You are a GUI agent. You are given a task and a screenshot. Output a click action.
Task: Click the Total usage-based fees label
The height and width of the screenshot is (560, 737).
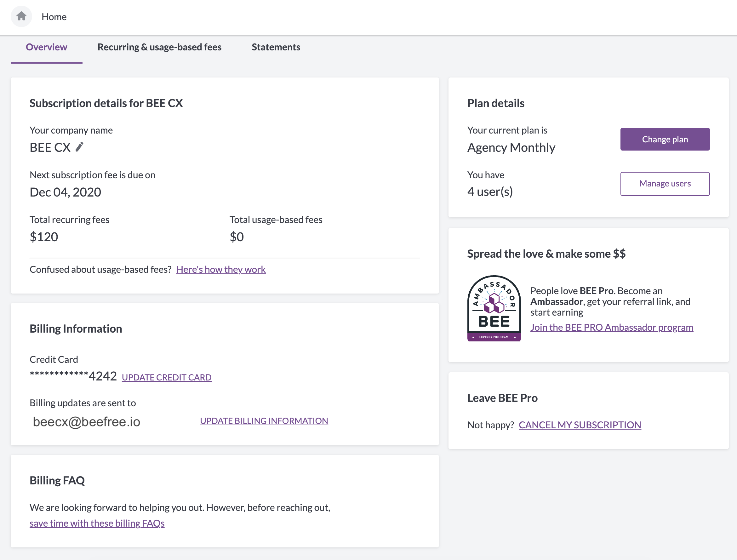[276, 220]
